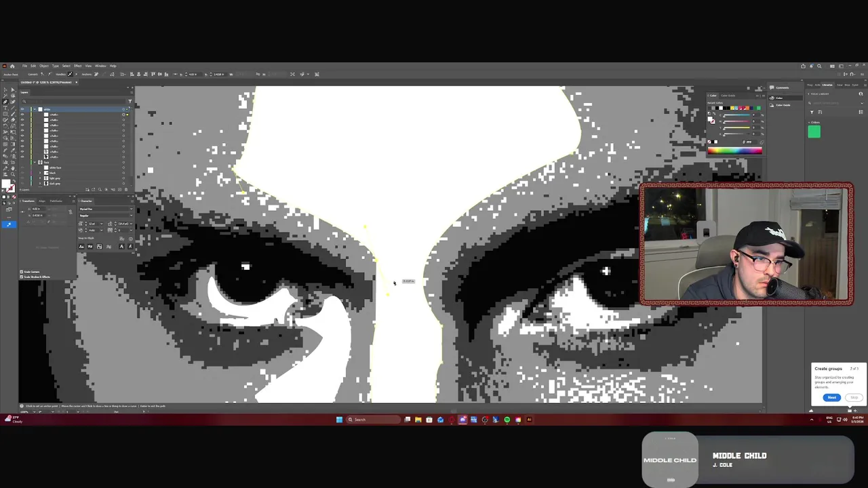Viewport: 868px width, 488px height.
Task: Select the Zoom tool in toolbar
Action: coord(13,174)
